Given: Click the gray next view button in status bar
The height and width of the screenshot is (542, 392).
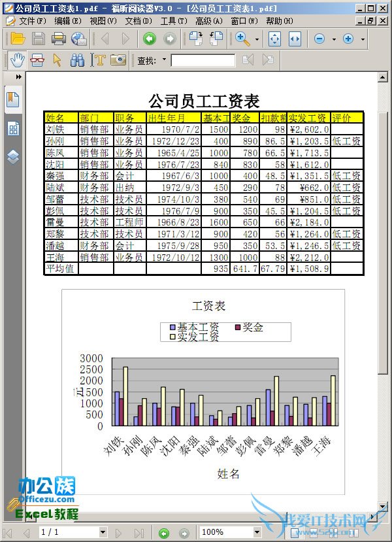Looking at the screenshot, I should 184,533.
